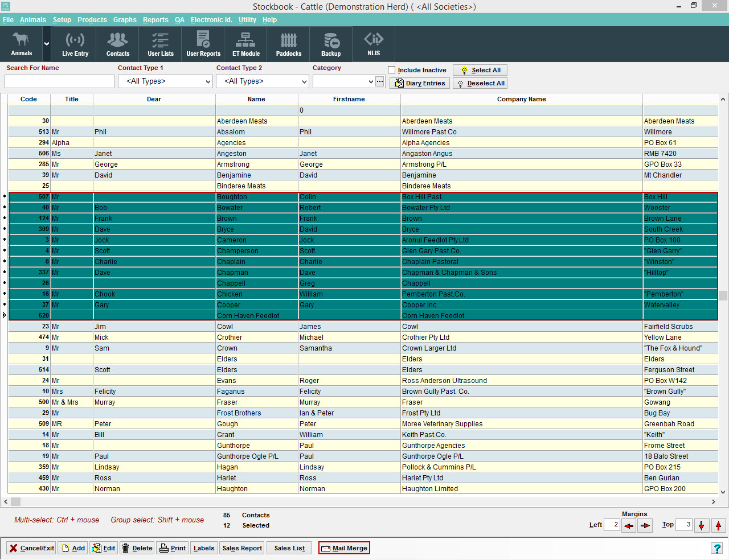Open the Contacts toolbar icon
The height and width of the screenshot is (560, 729).
[x=118, y=44]
